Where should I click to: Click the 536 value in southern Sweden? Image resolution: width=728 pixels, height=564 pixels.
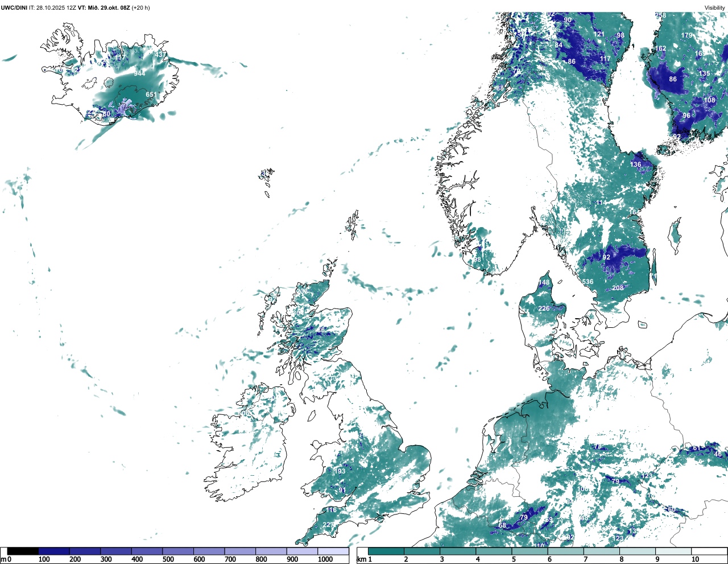tap(588, 282)
